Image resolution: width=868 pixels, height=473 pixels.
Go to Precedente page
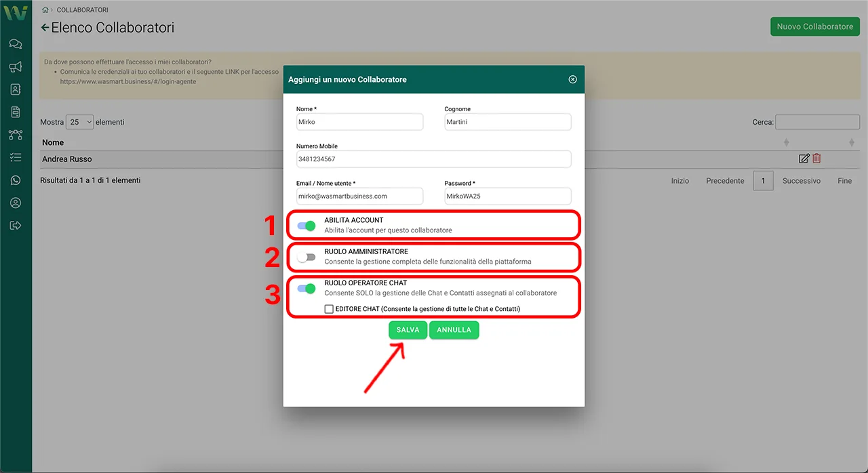click(725, 181)
